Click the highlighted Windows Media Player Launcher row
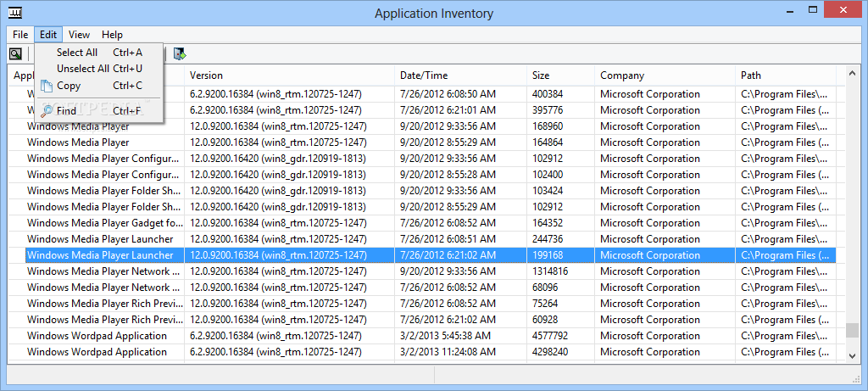This screenshot has height=391, width=868. pos(431,255)
